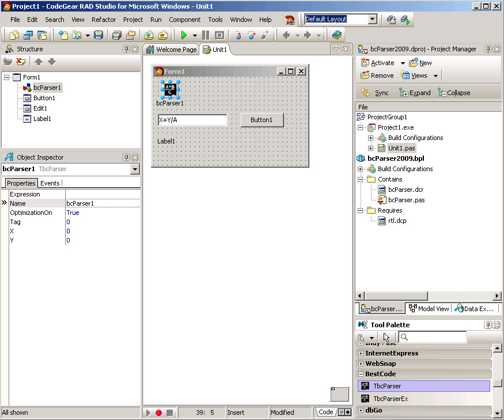Click the Sync button
This screenshot has height=420, width=504.
(x=375, y=93)
